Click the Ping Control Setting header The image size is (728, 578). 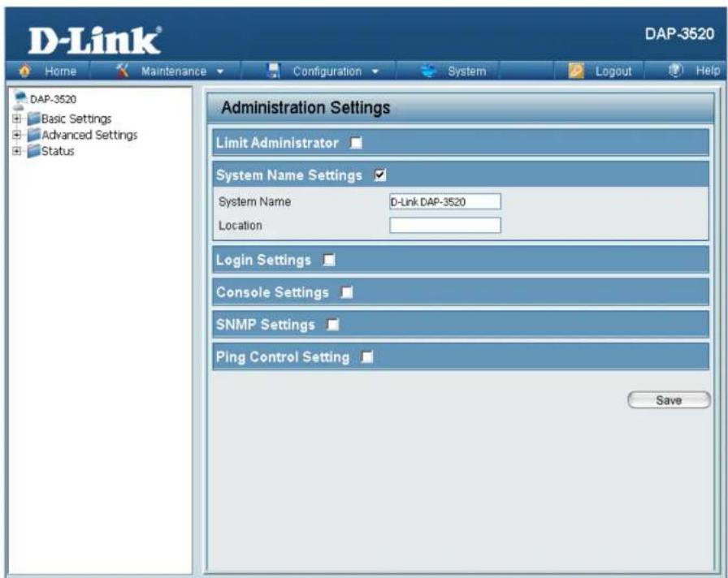pos(461,357)
